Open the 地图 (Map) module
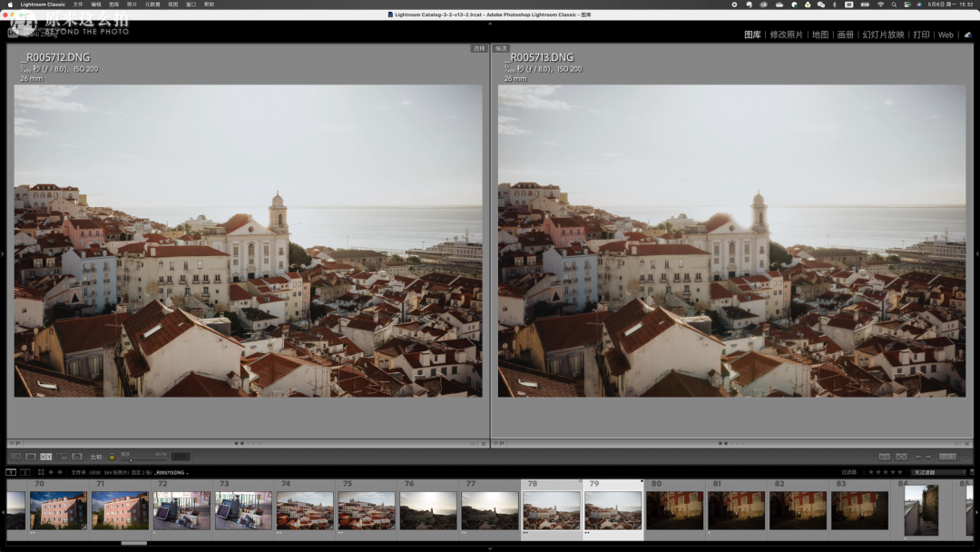This screenshot has height=552, width=980. point(820,34)
